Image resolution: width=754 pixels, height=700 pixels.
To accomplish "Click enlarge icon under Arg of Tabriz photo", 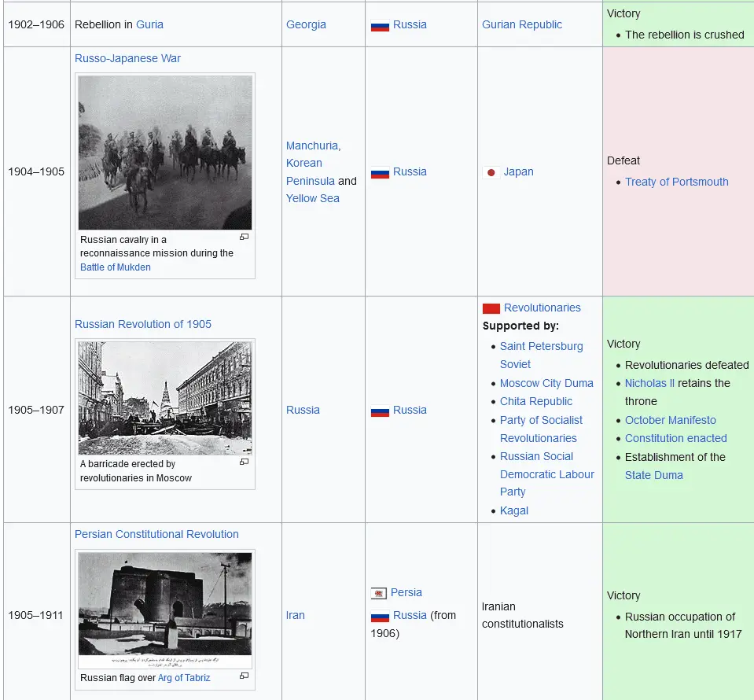I will [244, 676].
